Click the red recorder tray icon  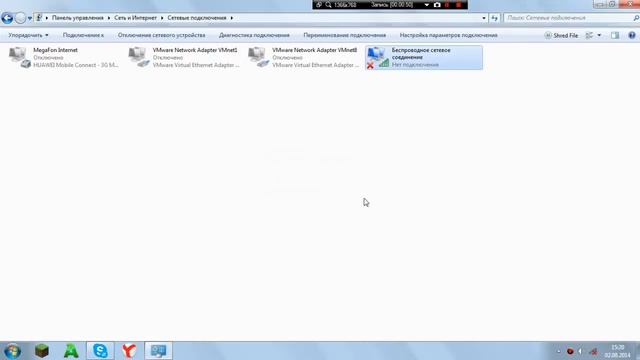570,351
